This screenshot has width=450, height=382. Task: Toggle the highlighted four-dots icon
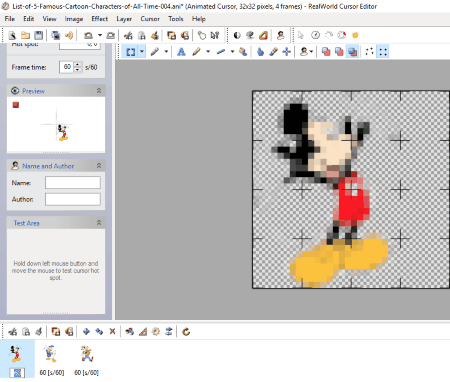pyautogui.click(x=383, y=52)
